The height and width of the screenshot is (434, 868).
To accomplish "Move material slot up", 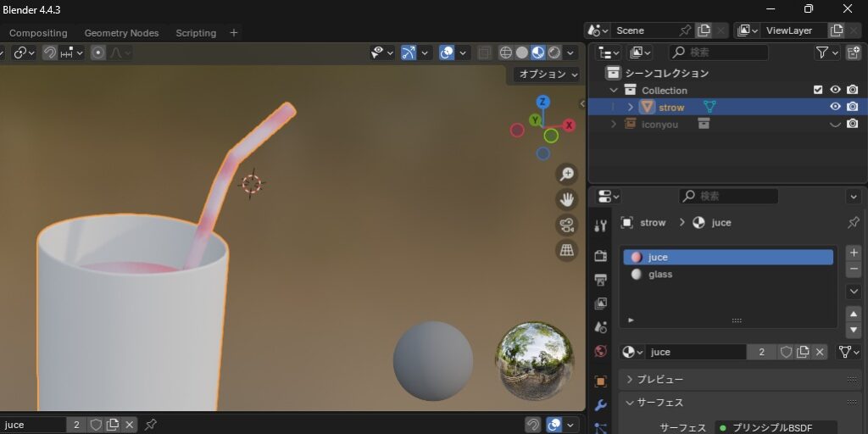I will click(x=854, y=314).
